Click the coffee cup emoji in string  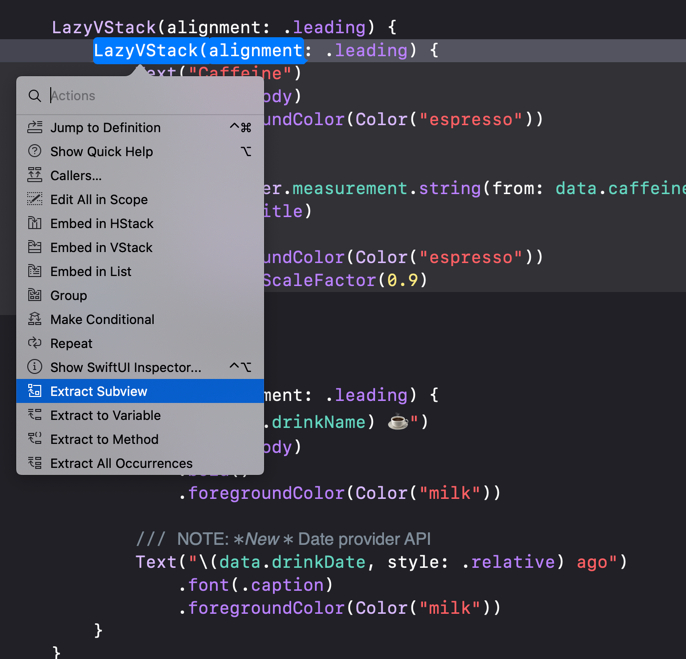pos(398,422)
